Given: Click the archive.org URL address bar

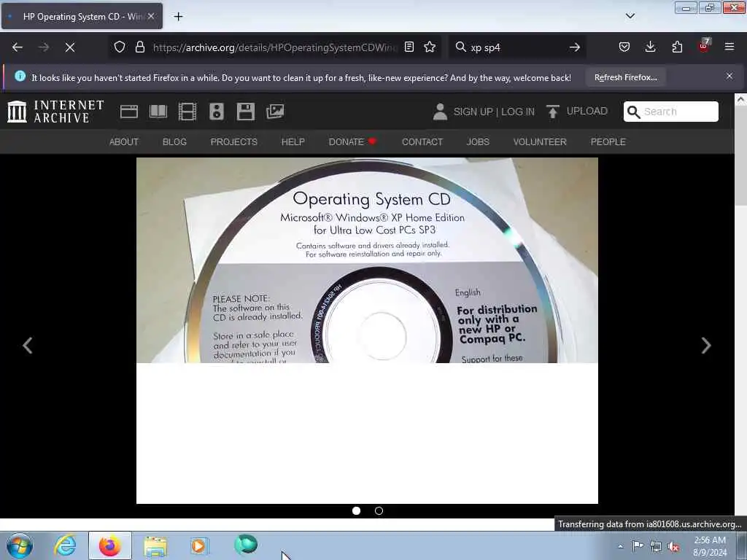Looking at the screenshot, I should click(x=274, y=47).
